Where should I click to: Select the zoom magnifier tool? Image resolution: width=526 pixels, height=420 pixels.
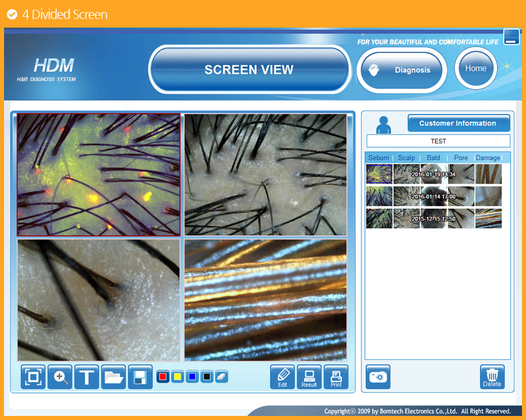pos(60,377)
